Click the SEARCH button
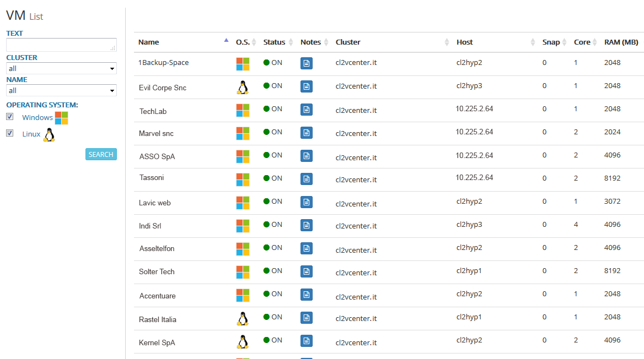 click(101, 154)
